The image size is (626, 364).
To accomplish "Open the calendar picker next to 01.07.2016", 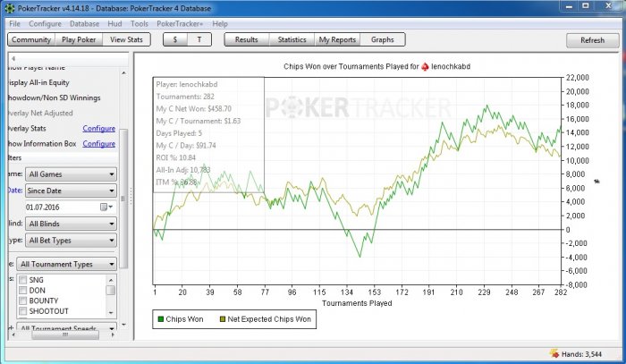I will click(106, 207).
